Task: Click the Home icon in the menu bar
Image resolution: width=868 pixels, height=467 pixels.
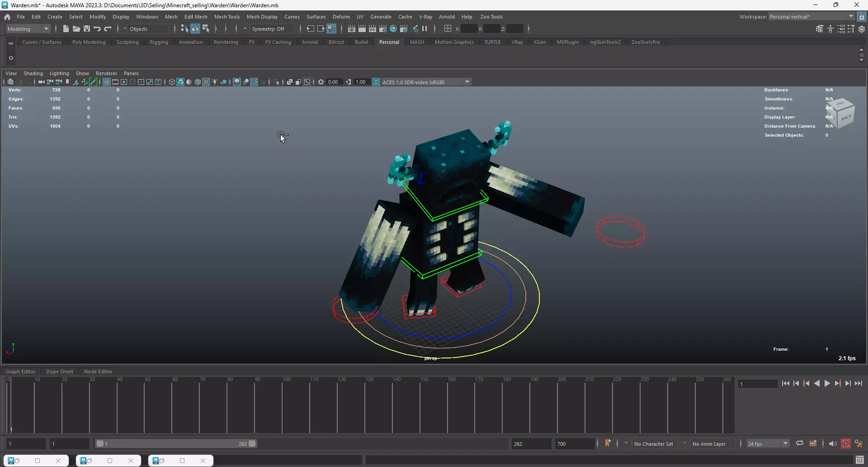Action: coord(7,17)
